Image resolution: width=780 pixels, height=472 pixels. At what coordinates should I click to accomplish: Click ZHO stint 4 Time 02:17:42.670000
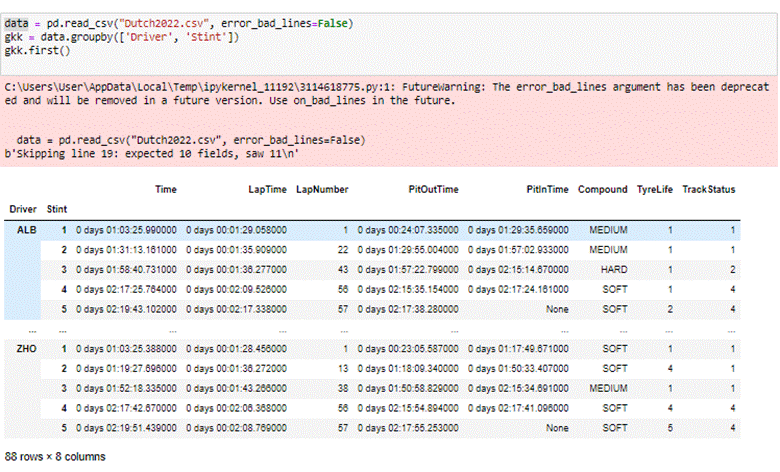(126, 408)
